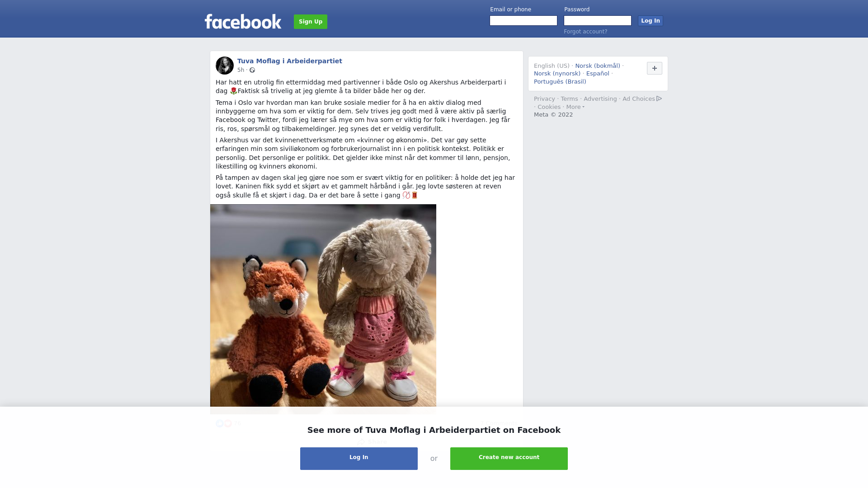Click the blue Log In banner button

click(x=359, y=459)
